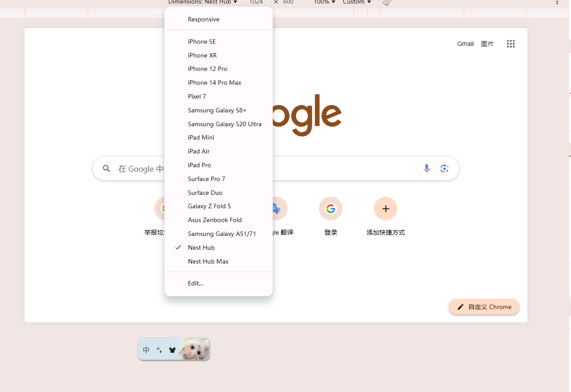The height and width of the screenshot is (392, 571).
Task: Click the 自定义 Chrome button
Action: point(484,307)
